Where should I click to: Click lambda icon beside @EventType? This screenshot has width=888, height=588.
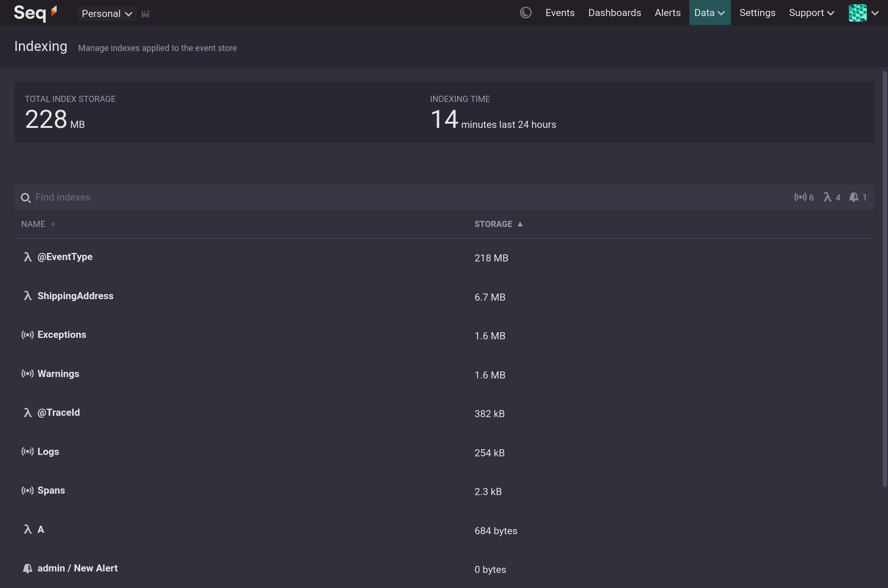pyautogui.click(x=27, y=257)
